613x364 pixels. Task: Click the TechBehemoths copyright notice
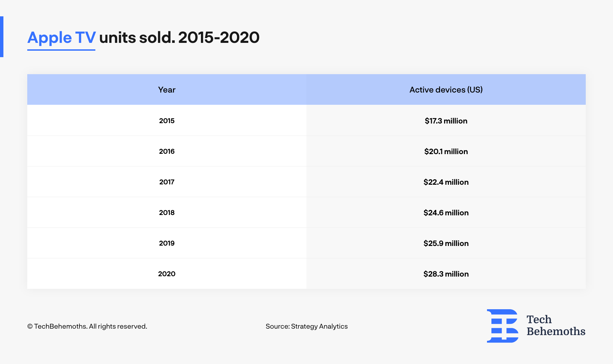coord(87,326)
